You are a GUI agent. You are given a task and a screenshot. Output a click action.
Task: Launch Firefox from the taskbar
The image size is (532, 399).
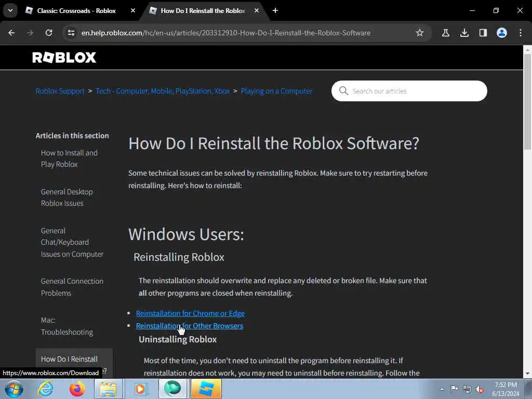[x=77, y=389]
